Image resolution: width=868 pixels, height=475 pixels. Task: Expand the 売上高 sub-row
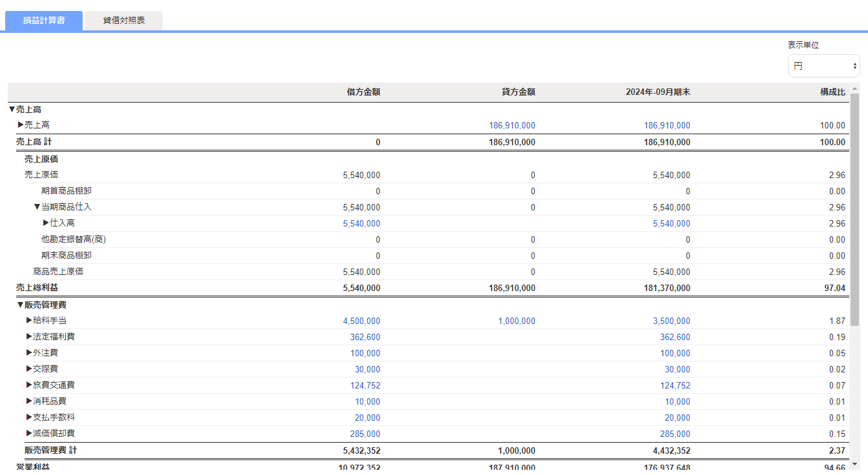(21, 125)
